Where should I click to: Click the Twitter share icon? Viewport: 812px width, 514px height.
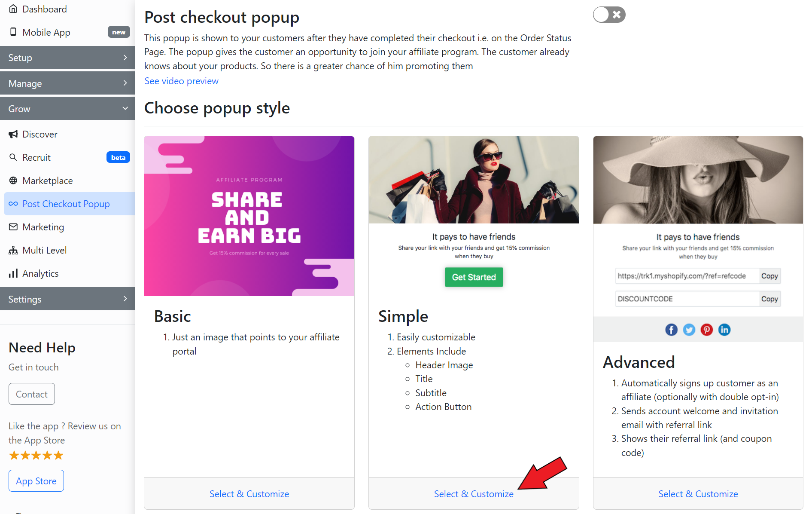pyautogui.click(x=689, y=330)
